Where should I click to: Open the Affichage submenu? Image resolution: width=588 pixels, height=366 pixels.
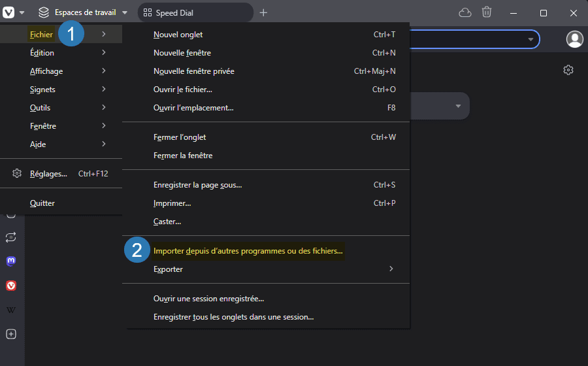(61, 71)
